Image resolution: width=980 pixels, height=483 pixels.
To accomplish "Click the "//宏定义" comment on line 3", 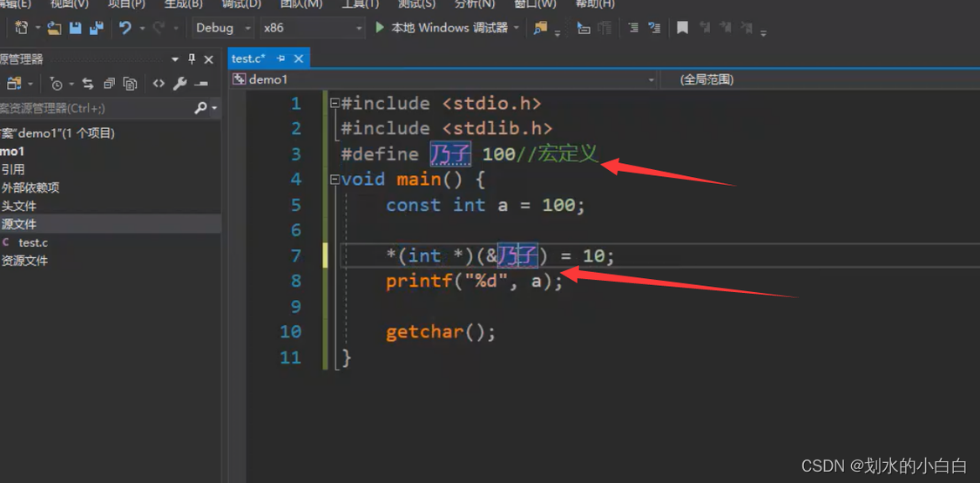I will [x=558, y=153].
